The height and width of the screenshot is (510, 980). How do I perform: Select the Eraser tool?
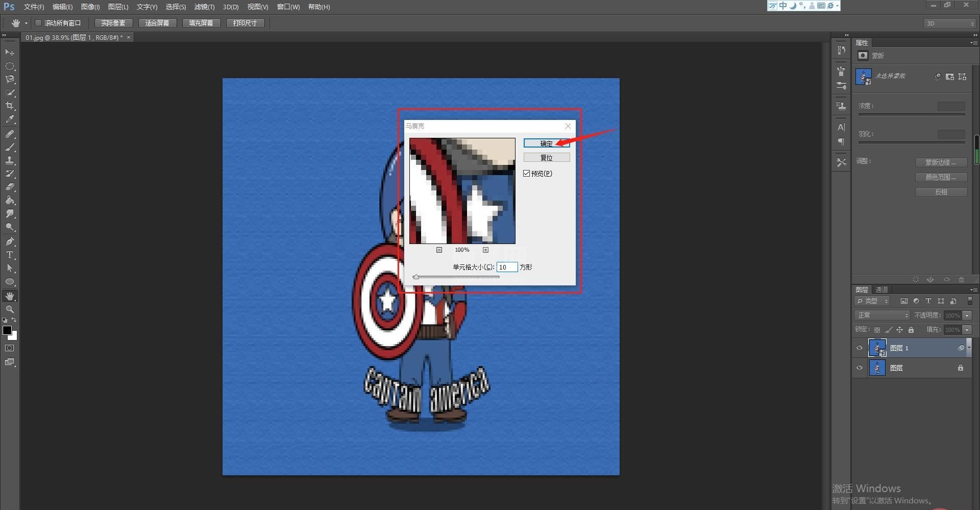point(10,187)
